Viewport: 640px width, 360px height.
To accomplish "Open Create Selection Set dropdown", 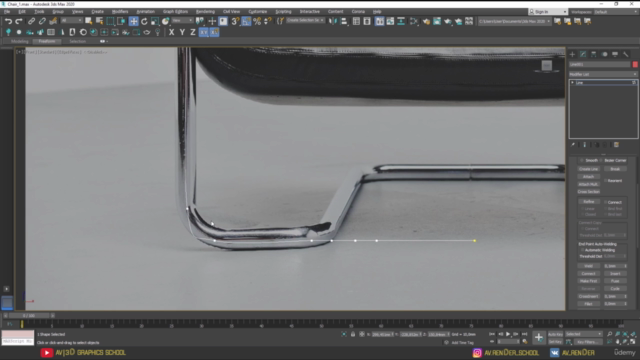I will [x=305, y=21].
